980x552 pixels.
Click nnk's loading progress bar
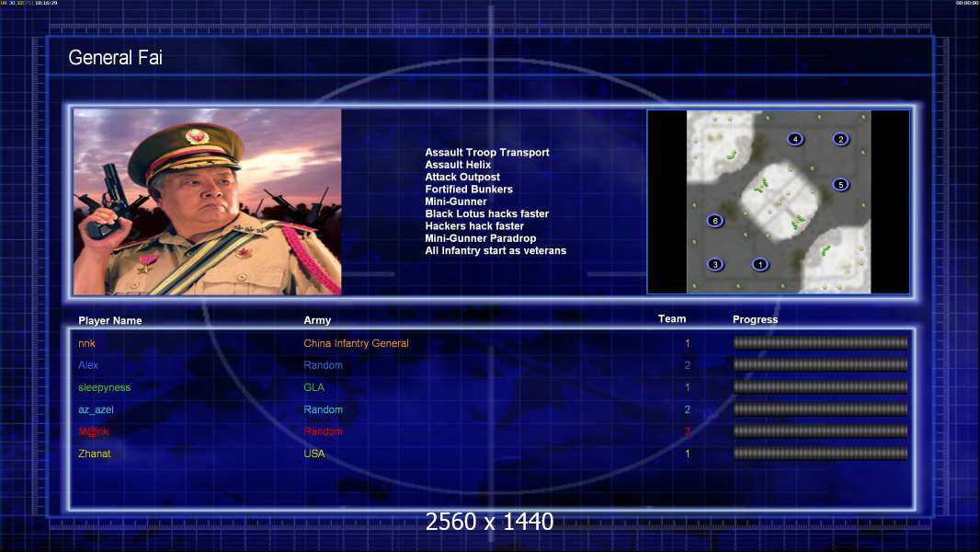point(820,342)
